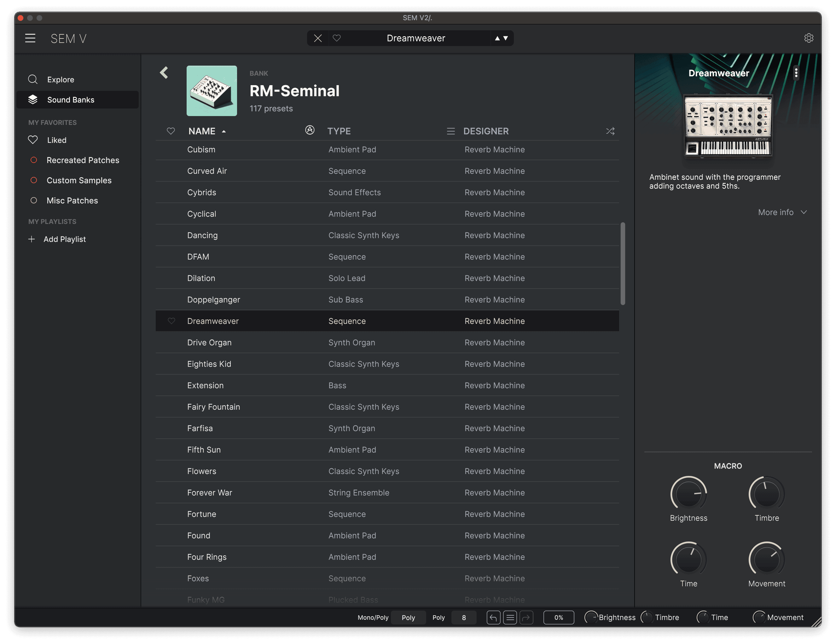Select the Fairy Fountain preset row
This screenshot has width=836, height=644.
214,407
